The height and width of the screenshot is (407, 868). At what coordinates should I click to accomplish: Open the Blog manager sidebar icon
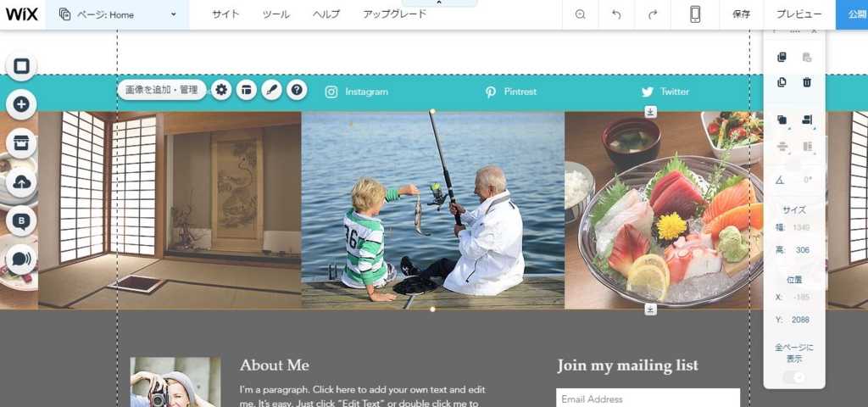point(21,221)
